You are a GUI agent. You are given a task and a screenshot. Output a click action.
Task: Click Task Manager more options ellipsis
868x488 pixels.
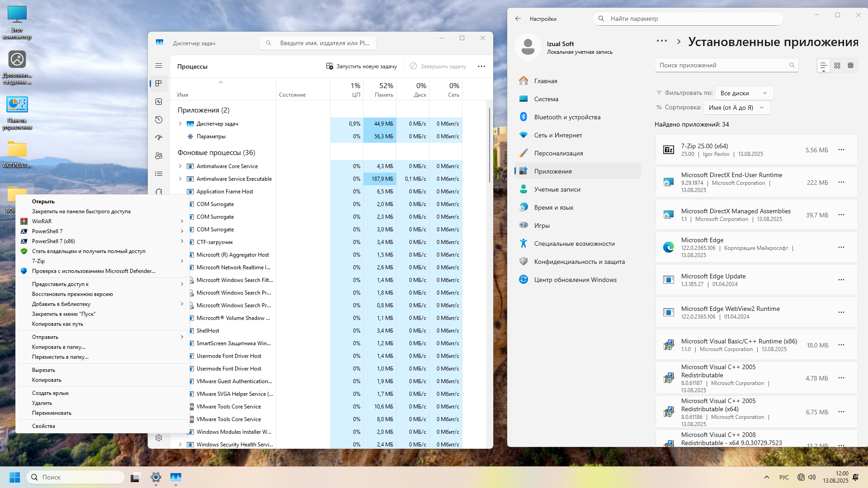tap(481, 66)
